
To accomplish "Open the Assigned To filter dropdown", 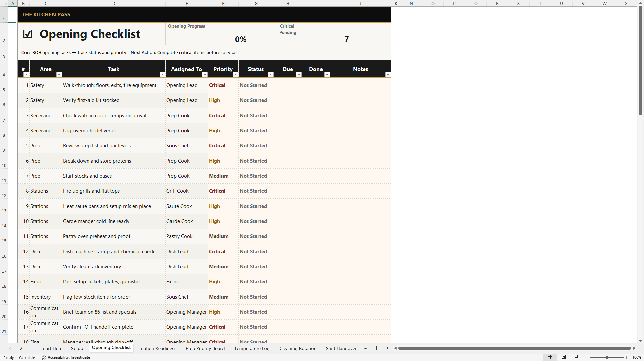I will (x=205, y=75).
